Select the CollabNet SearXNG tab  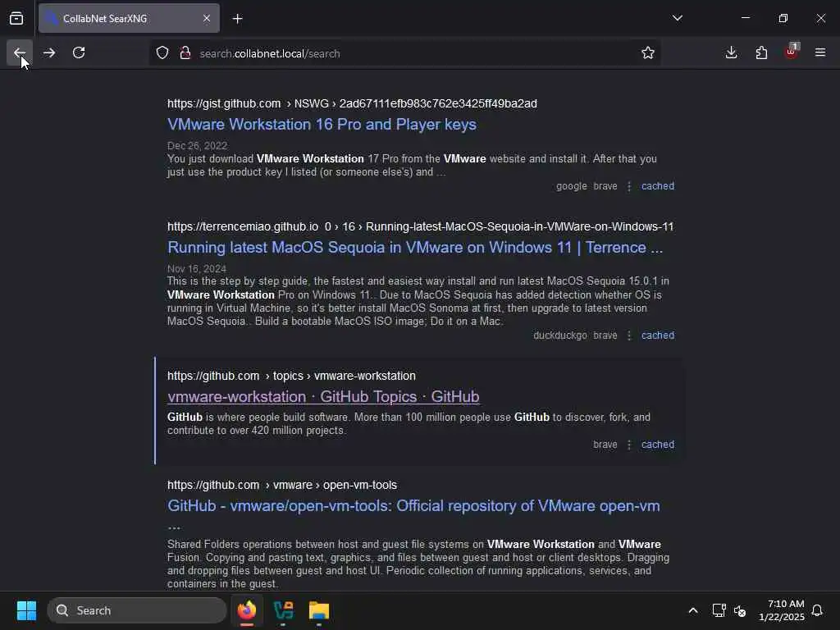pos(129,19)
